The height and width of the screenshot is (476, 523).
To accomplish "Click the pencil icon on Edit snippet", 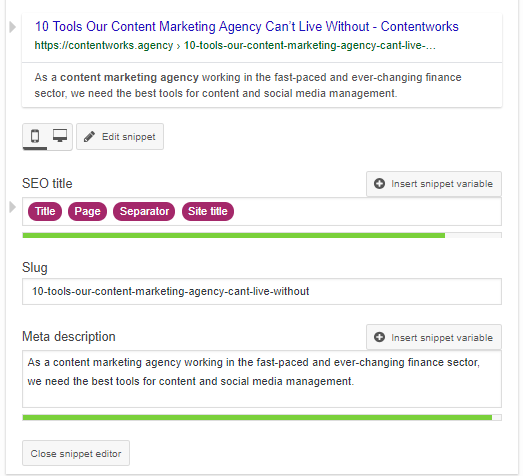I will point(89,137).
